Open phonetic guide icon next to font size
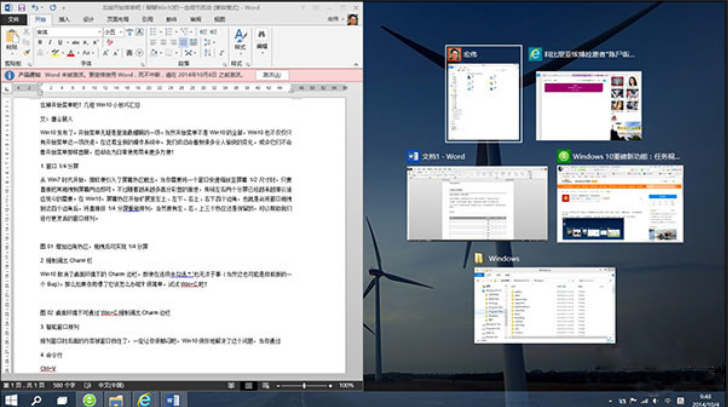728x407 pixels. [130, 32]
